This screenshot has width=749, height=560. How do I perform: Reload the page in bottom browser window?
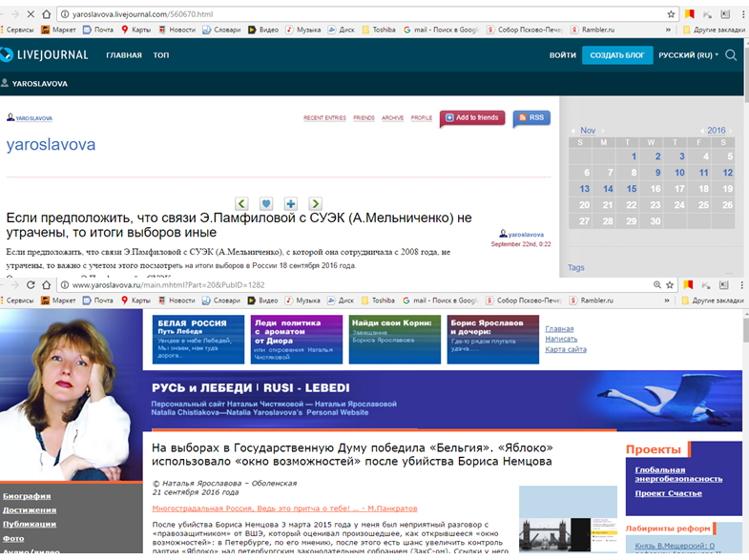coord(31,285)
